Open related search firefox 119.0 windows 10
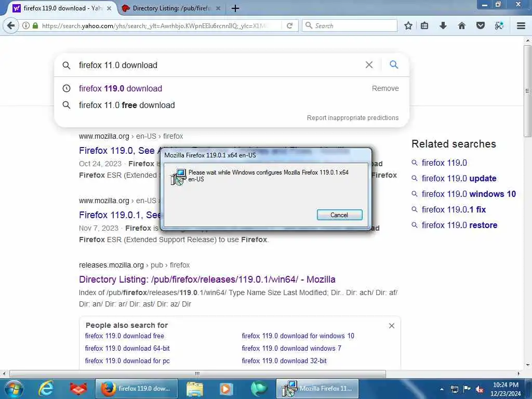Viewport: 532px width, 399px height. pyautogui.click(x=469, y=194)
